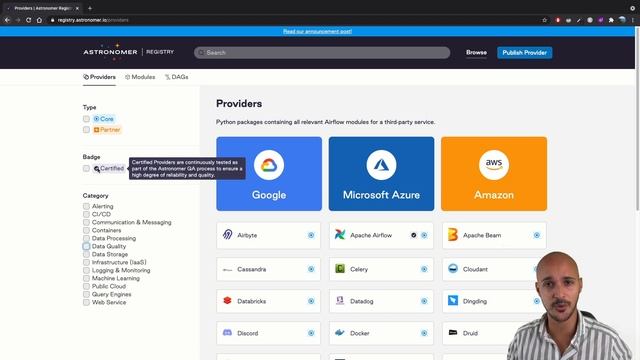Click core badge icon on Airbyte card

pyautogui.click(x=311, y=235)
